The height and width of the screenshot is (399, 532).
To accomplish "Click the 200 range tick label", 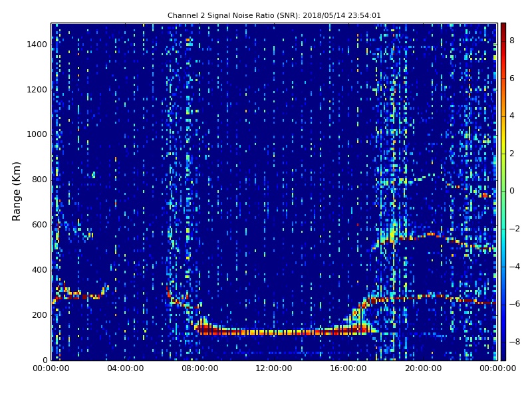I will [39, 315].
